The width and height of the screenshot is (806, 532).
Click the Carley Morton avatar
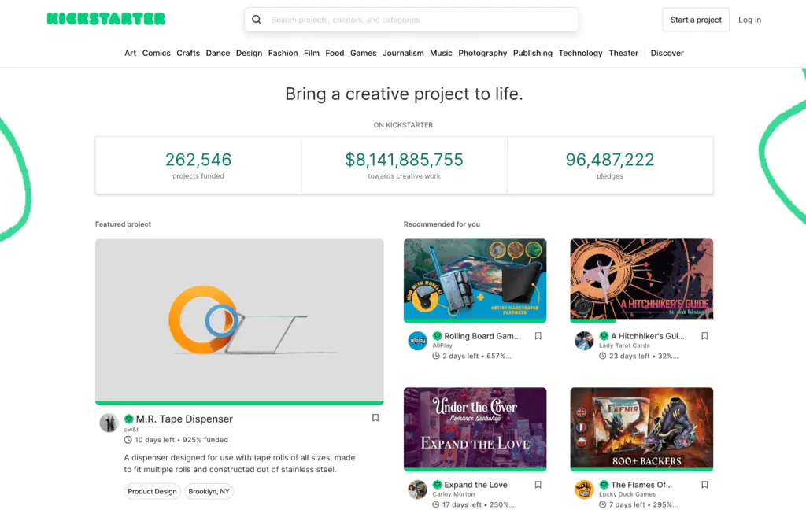pyautogui.click(x=417, y=490)
